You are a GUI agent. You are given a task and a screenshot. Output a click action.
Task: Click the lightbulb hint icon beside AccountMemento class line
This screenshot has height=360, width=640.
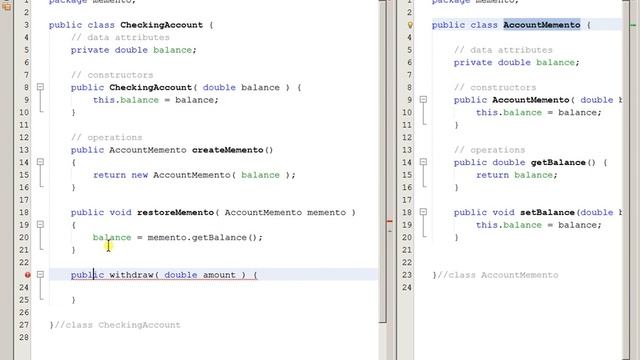(410, 25)
